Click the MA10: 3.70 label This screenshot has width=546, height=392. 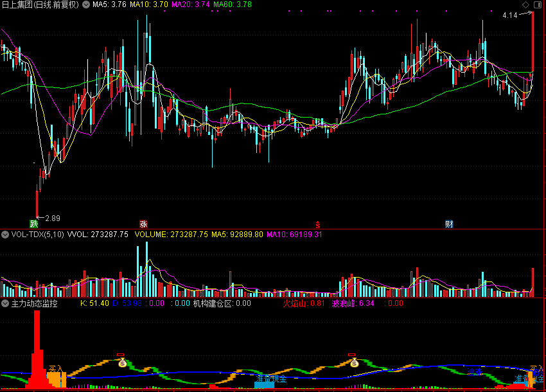pos(149,5)
